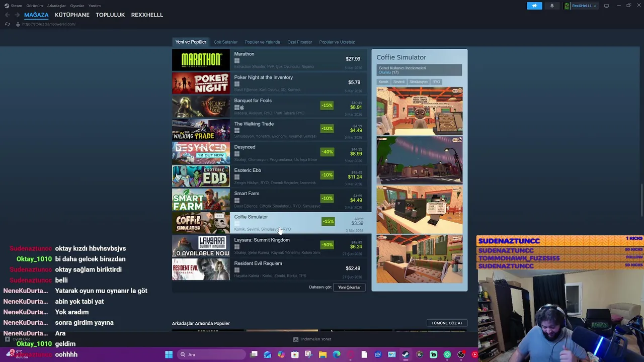This screenshot has height=362, width=644.
Task: Open the Banquet for Fools row
Action: coord(270,107)
